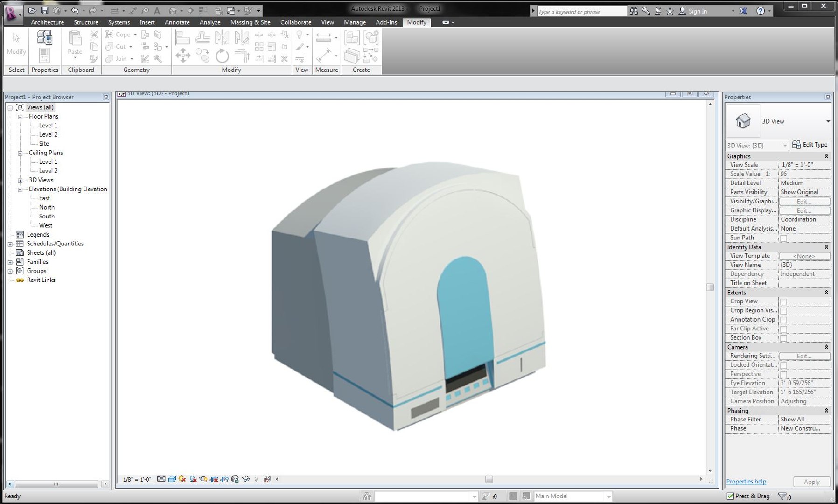
Task: Click Sign In in the title bar
Action: (x=698, y=11)
